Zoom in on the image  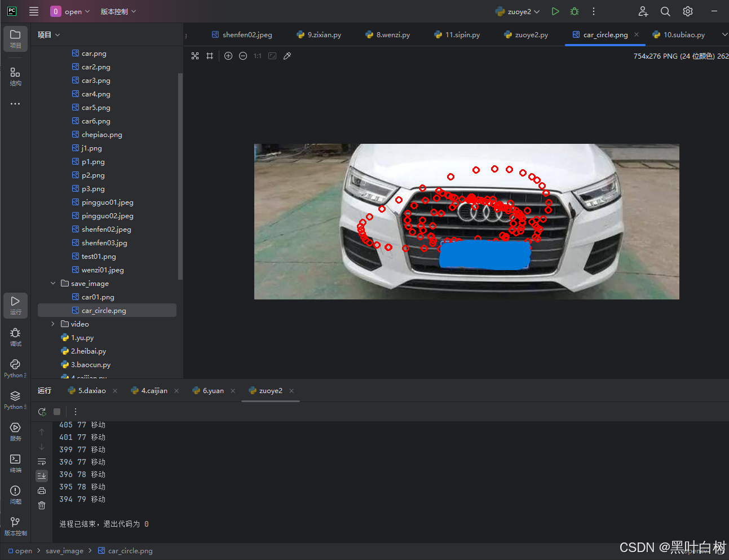pos(228,56)
